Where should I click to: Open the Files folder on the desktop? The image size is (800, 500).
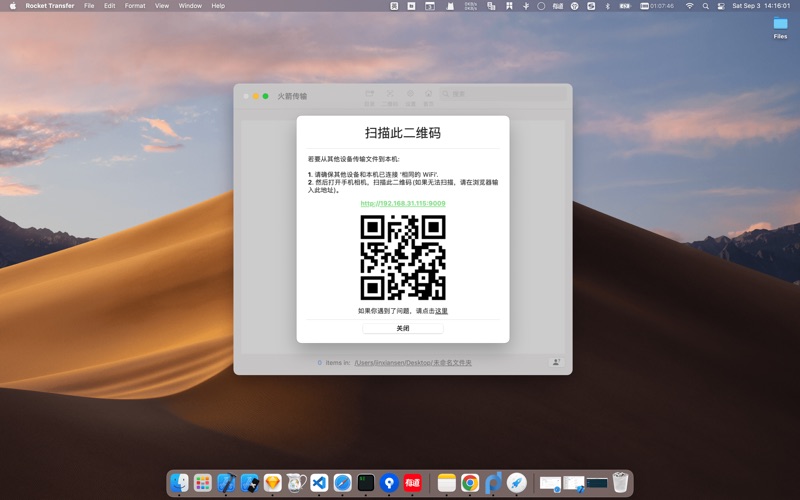point(780,28)
